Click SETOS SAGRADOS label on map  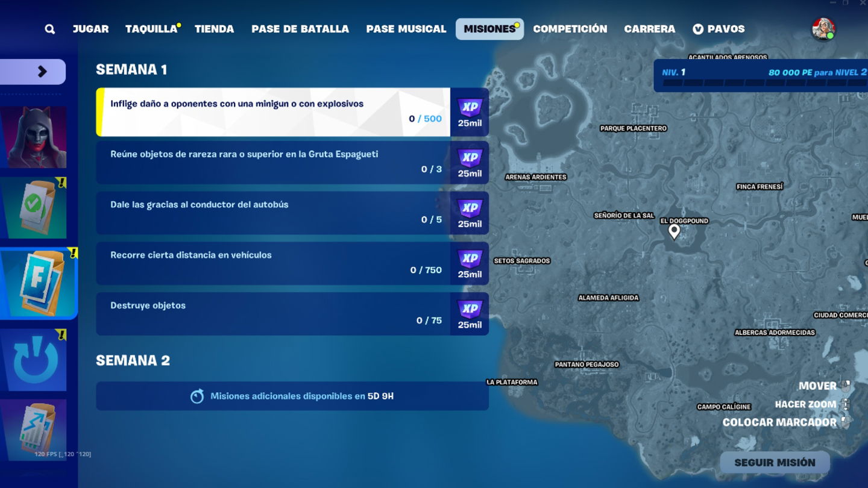click(522, 261)
